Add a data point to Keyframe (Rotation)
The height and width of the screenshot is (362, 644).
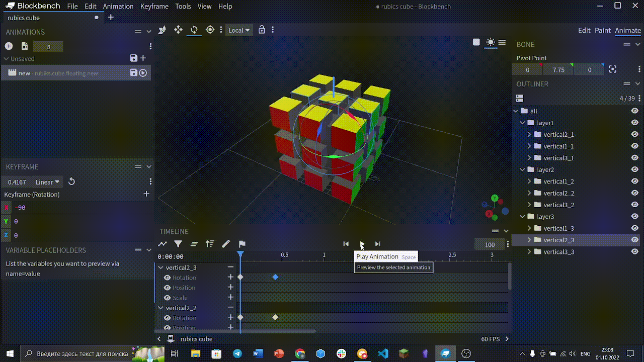(x=146, y=194)
